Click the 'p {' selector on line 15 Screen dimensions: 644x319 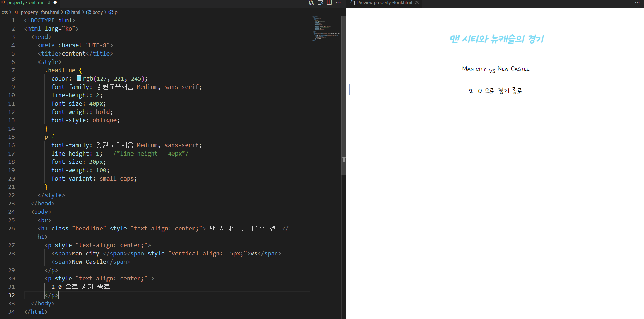[x=50, y=137]
